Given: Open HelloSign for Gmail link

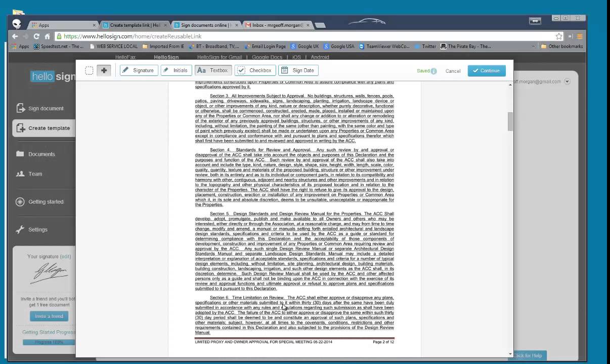Looking at the screenshot, I should coord(220,58).
